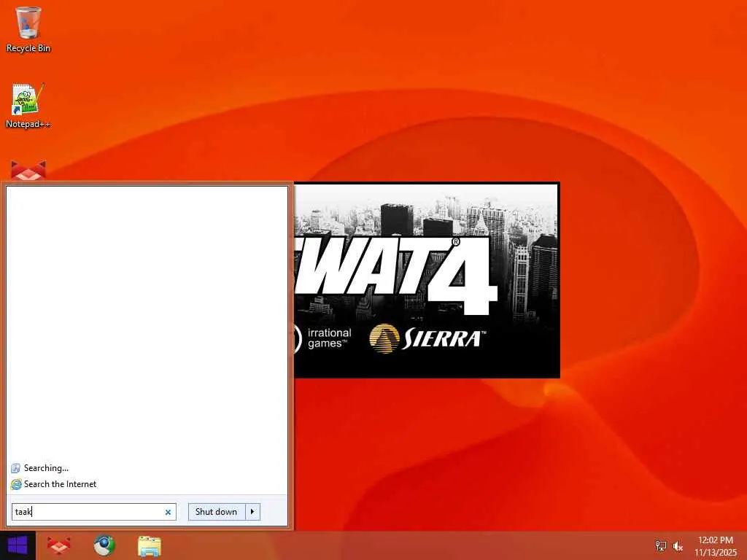Viewport: 747px width, 560px height.
Task: Click the Shut down button
Action: (216, 512)
